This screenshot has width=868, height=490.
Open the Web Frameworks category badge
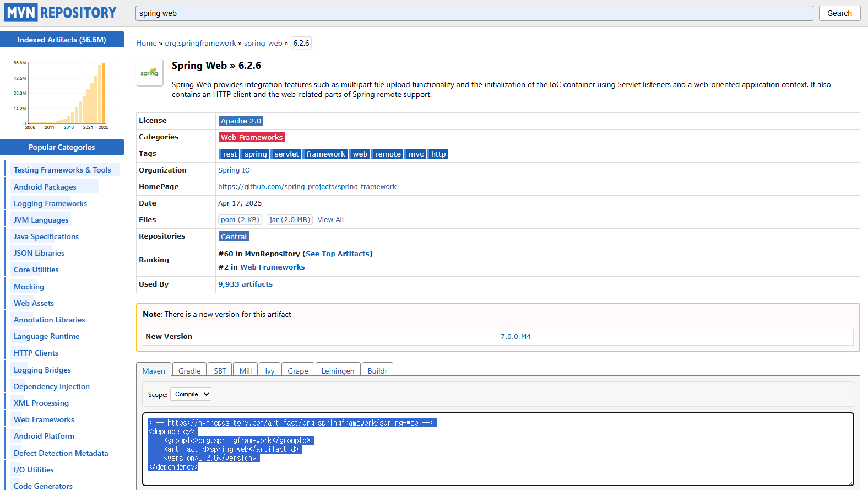[252, 137]
